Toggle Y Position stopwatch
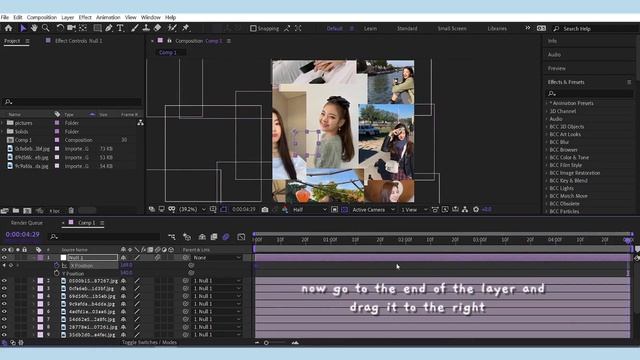 (57, 273)
